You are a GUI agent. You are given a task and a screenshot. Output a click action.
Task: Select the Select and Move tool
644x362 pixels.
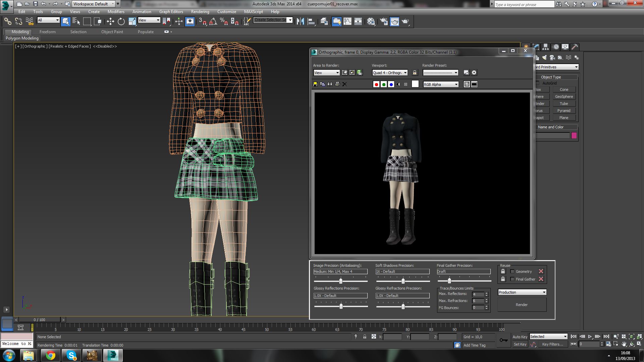110,21
